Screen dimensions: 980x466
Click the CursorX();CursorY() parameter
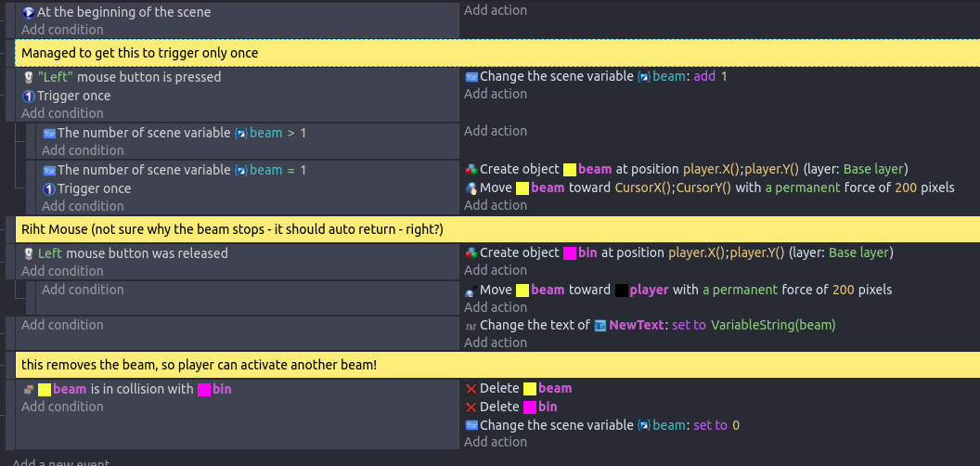coord(673,188)
